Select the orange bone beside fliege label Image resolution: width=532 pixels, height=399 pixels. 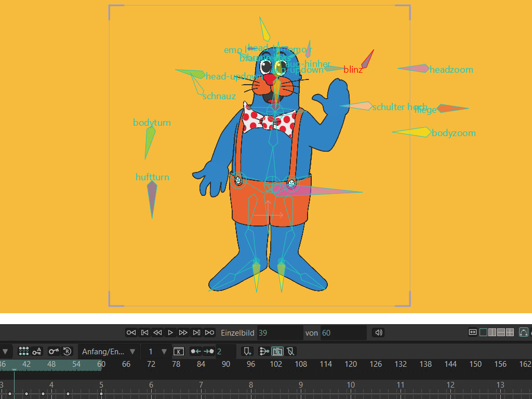(x=453, y=108)
